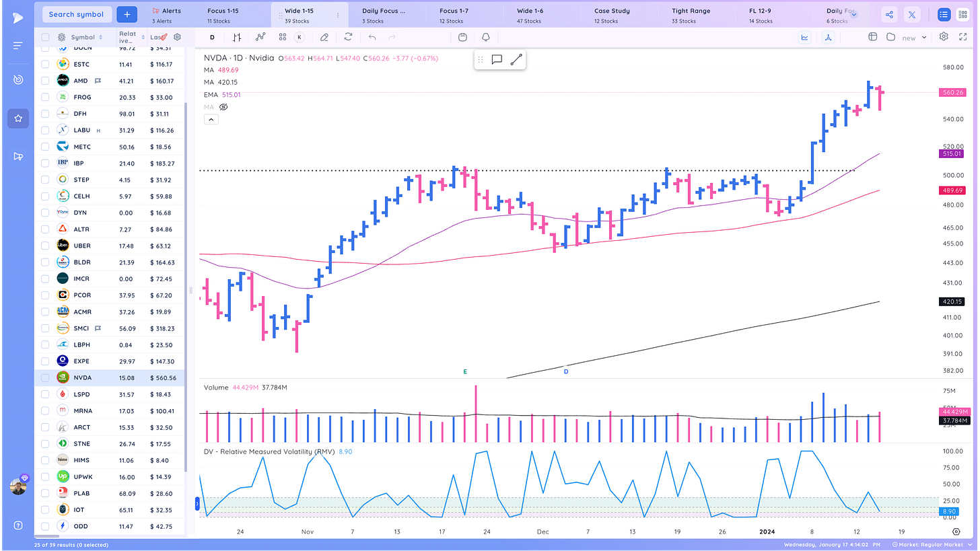Open the chart settings gear
The image size is (980, 551).
pos(944,37)
